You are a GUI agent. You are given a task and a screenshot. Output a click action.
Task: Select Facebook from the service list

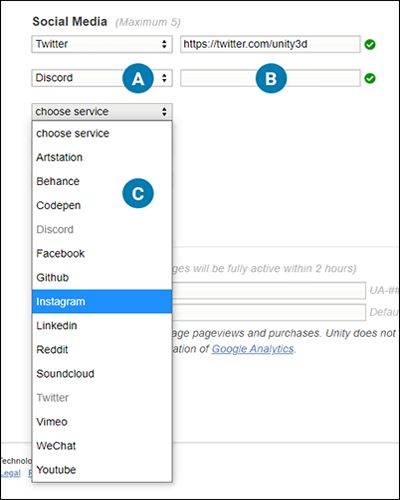click(x=102, y=253)
